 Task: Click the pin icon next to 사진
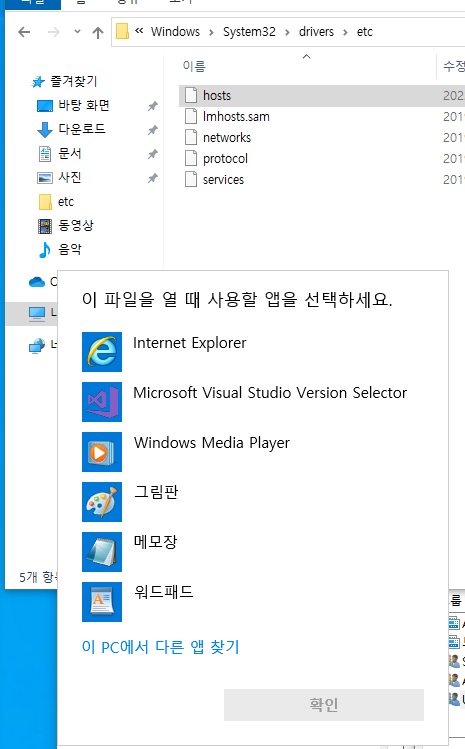(152, 178)
